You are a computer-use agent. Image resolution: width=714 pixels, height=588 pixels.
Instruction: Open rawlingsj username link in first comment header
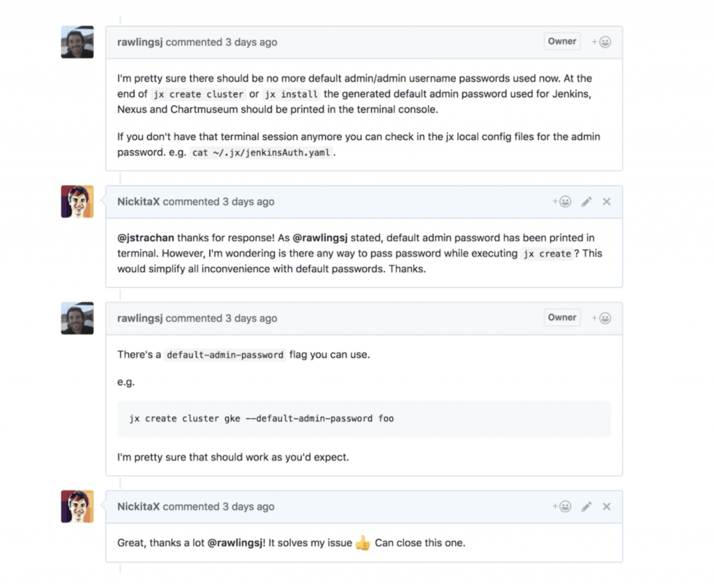139,42
